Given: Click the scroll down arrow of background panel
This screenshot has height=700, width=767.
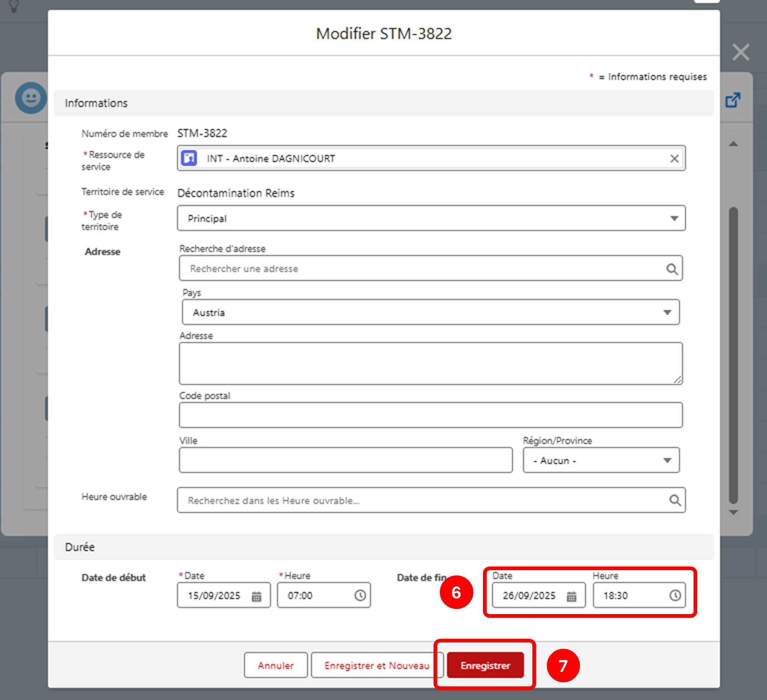Looking at the screenshot, I should click(733, 512).
